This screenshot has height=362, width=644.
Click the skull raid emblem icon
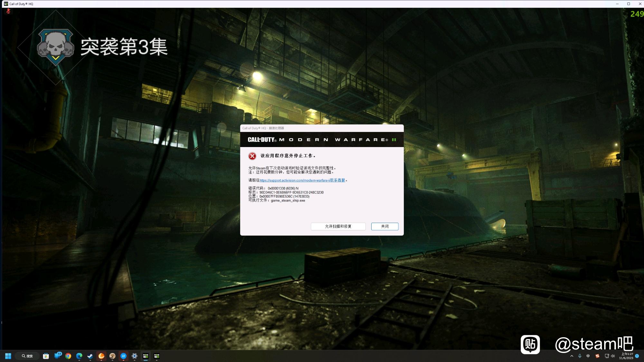tap(55, 47)
